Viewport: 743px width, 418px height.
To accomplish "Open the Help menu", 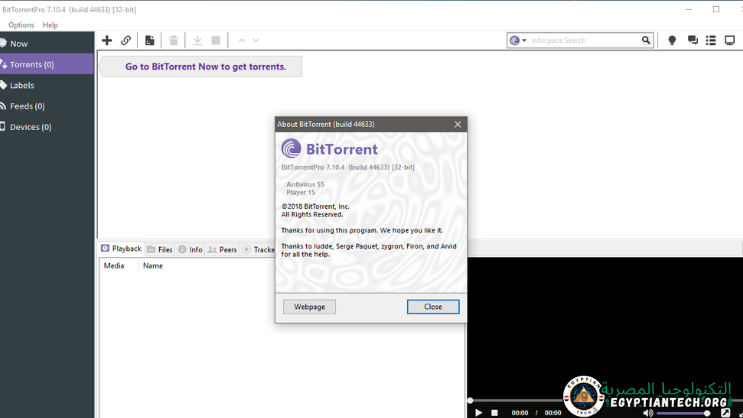I will point(50,25).
